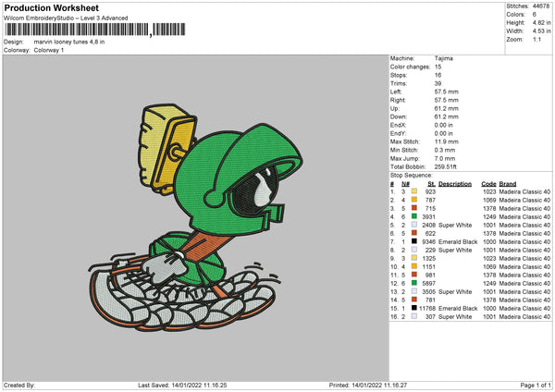Click stitch count 9346 in row 7
The width and height of the screenshot is (555, 392).
(428, 241)
